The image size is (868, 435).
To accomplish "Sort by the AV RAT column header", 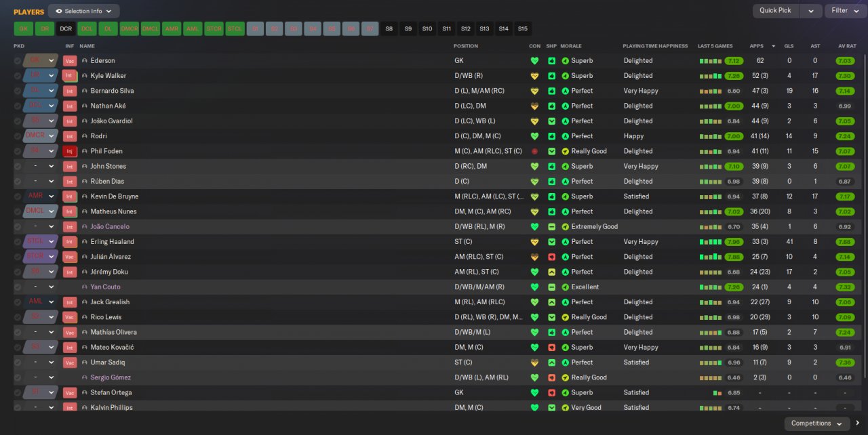I will 847,46.
